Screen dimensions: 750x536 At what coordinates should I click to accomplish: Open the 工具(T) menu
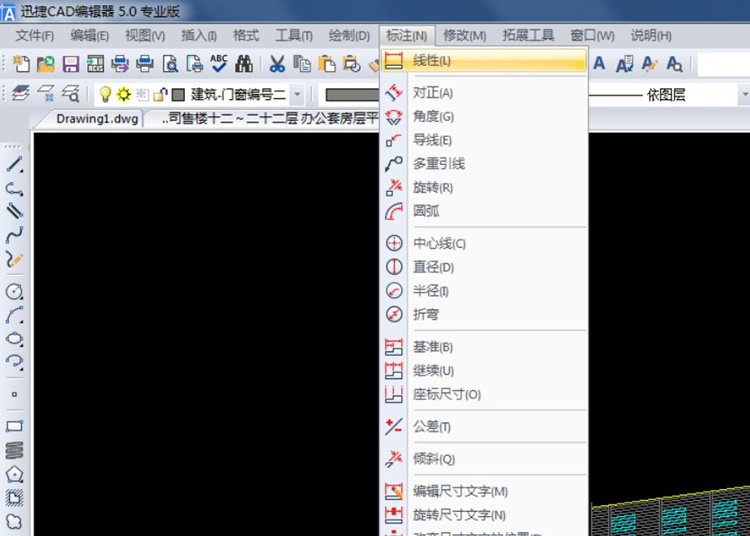click(x=294, y=35)
